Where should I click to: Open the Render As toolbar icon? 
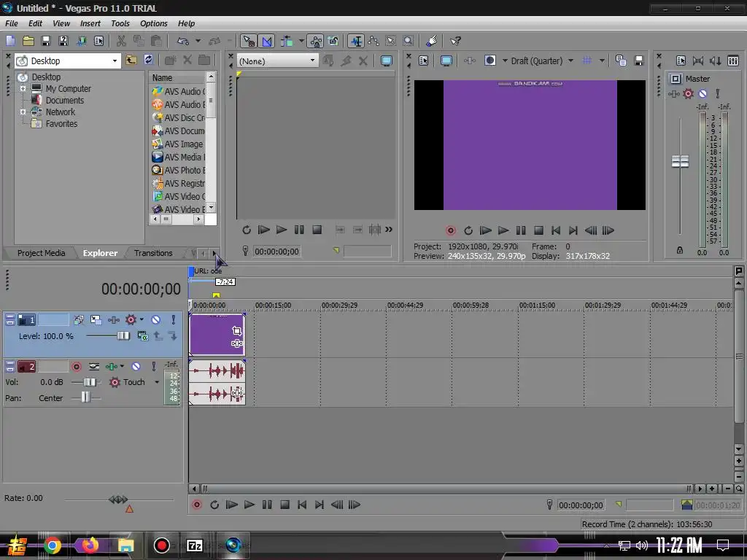click(x=81, y=41)
